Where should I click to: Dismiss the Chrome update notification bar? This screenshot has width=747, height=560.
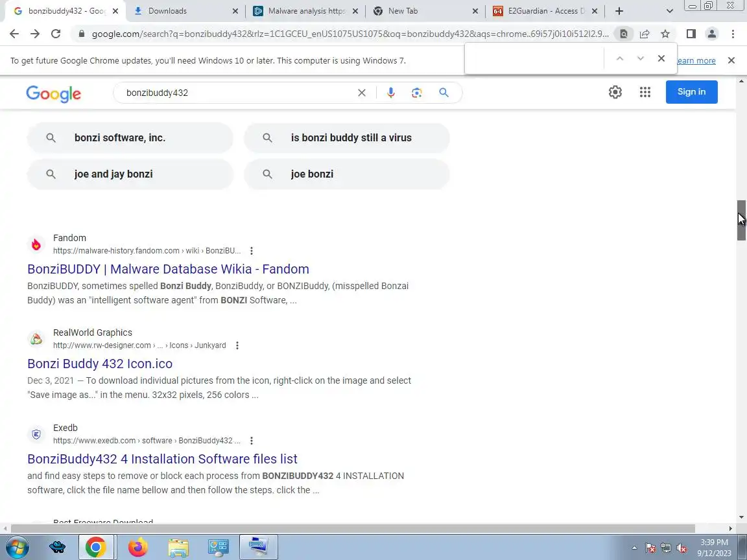pos(731,60)
